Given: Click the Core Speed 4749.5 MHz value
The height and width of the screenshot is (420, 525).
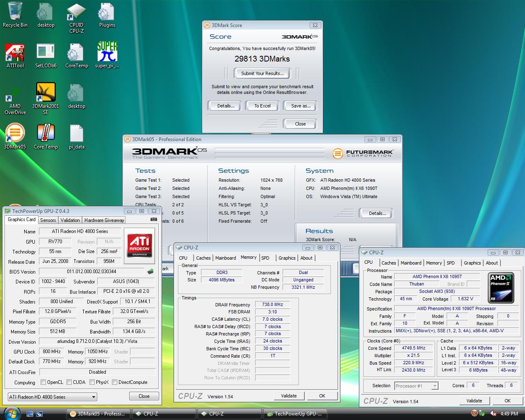Looking at the screenshot, I should tap(413, 348).
